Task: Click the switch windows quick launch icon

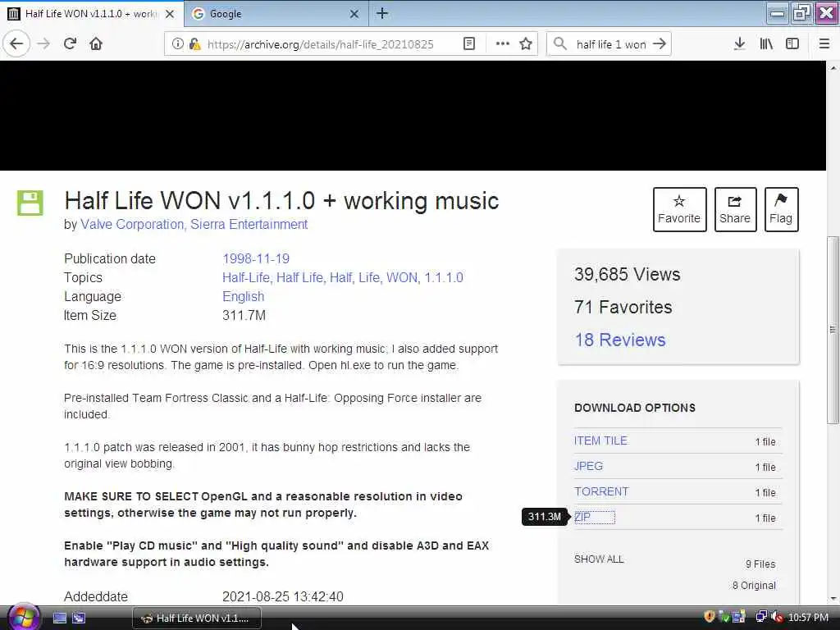Action: pyautogui.click(x=79, y=619)
